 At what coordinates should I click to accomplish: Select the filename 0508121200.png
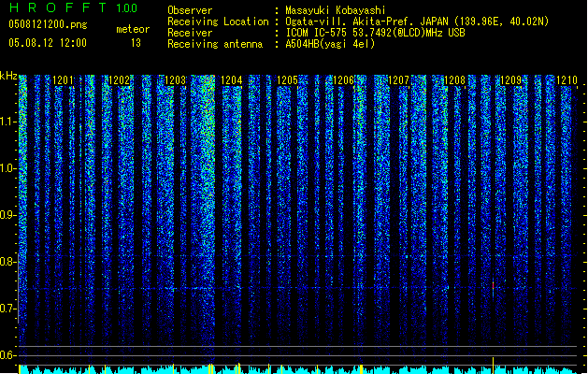[x=48, y=24]
